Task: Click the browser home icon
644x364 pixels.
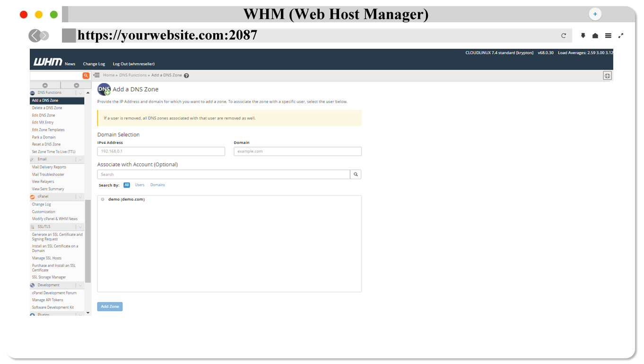Action: pyautogui.click(x=595, y=36)
